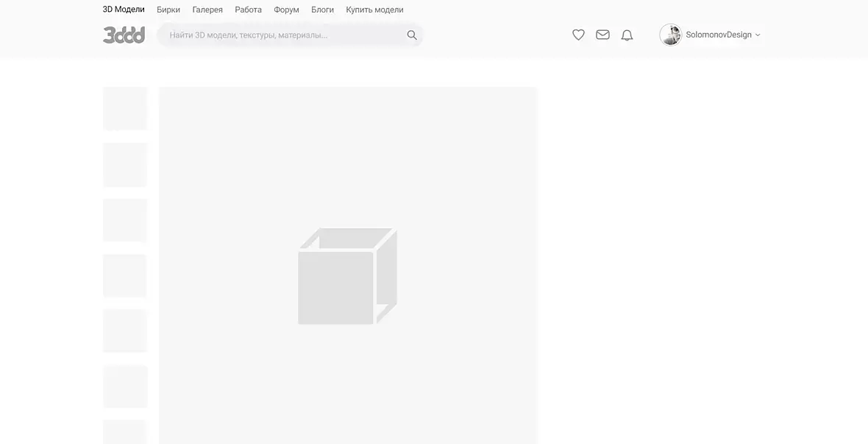Open the Форум page
Viewport: 868px width, 444px height.
pyautogui.click(x=286, y=10)
